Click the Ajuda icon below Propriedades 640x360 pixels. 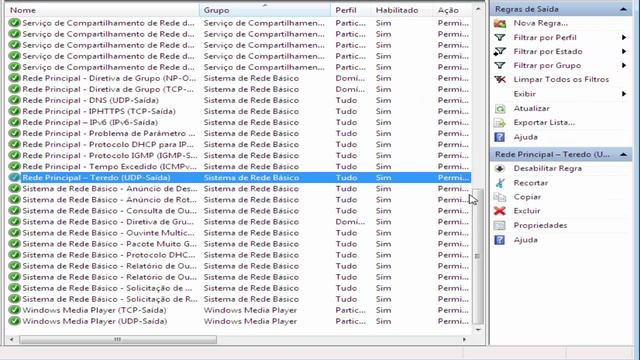click(500, 240)
